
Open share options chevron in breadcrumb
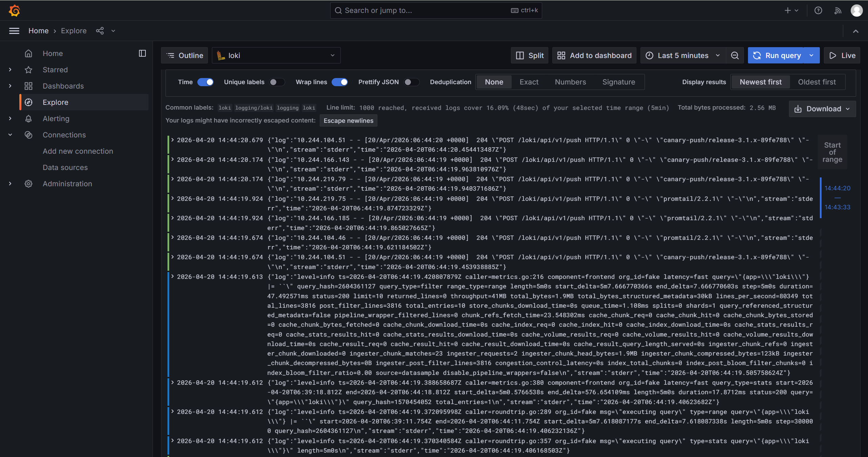(x=113, y=31)
